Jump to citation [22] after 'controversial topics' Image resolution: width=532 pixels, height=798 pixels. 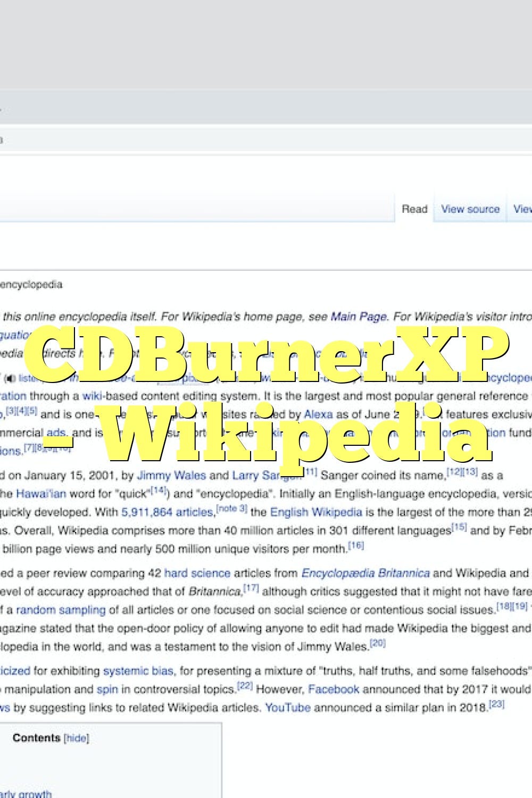point(245,686)
